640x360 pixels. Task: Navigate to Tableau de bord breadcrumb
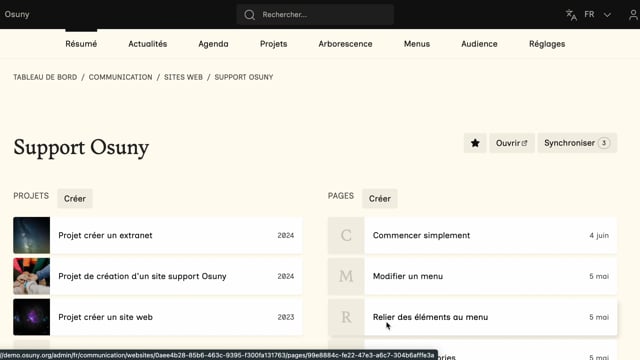pyautogui.click(x=45, y=77)
